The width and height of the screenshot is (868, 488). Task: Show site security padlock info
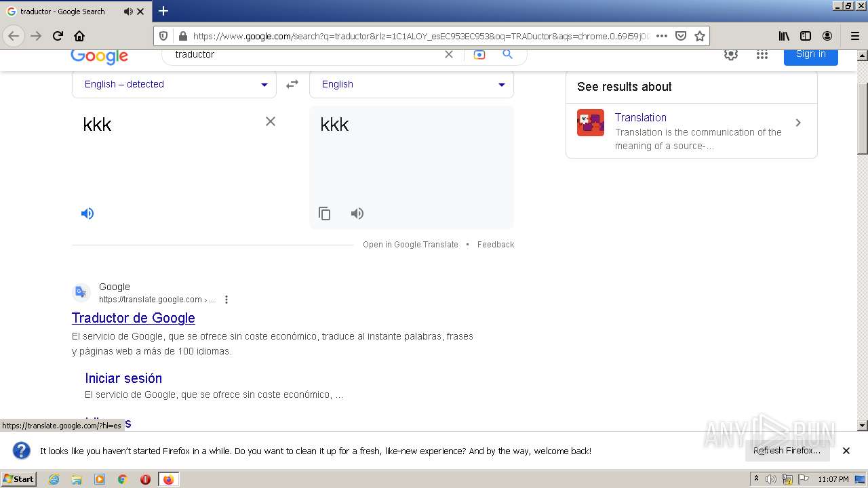click(x=182, y=36)
